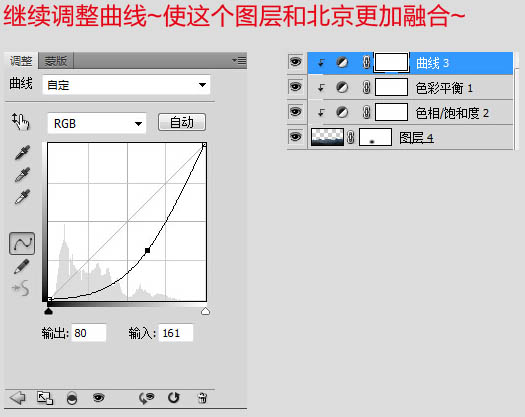Hide the 色彩平衡 1 layer
Image resolution: width=525 pixels, height=417 pixels.
click(x=295, y=87)
